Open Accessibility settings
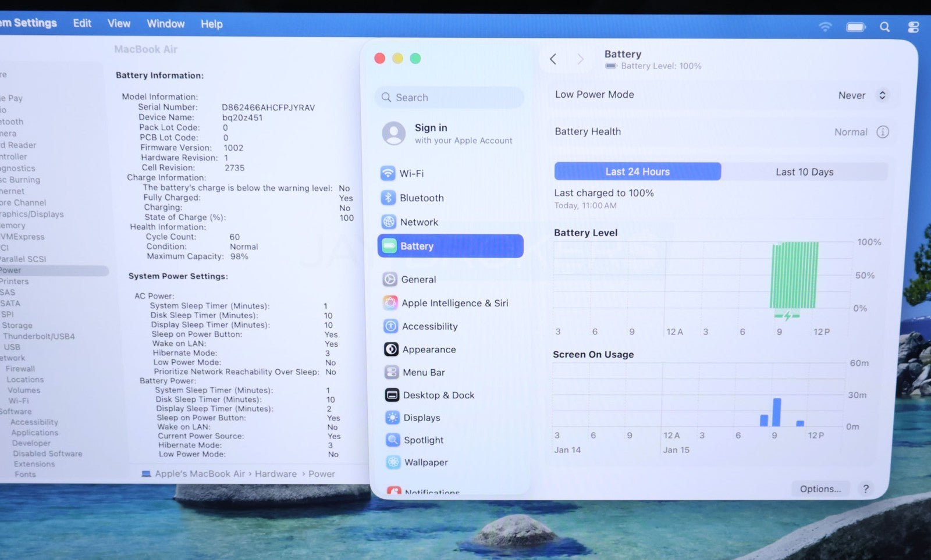This screenshot has height=560, width=931. pos(429,326)
